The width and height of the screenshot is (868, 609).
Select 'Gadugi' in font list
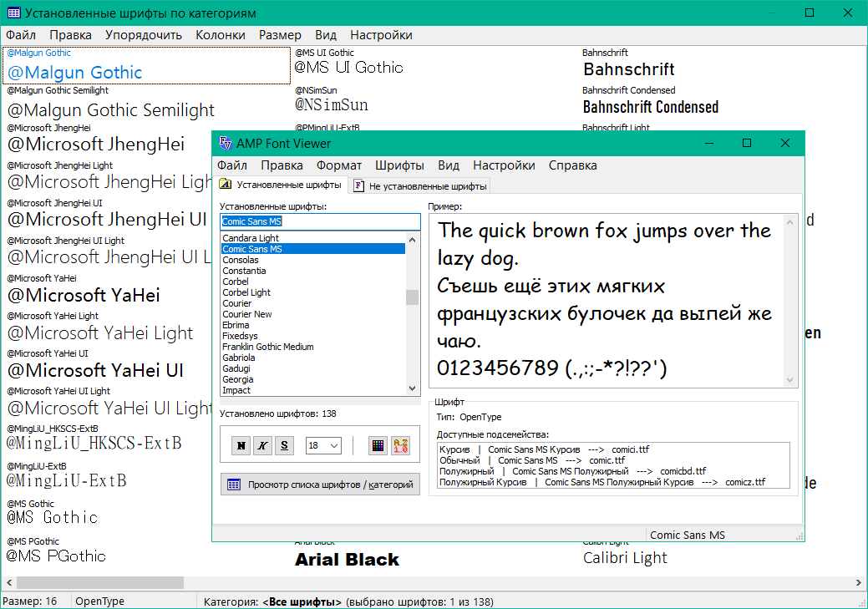[312, 368]
